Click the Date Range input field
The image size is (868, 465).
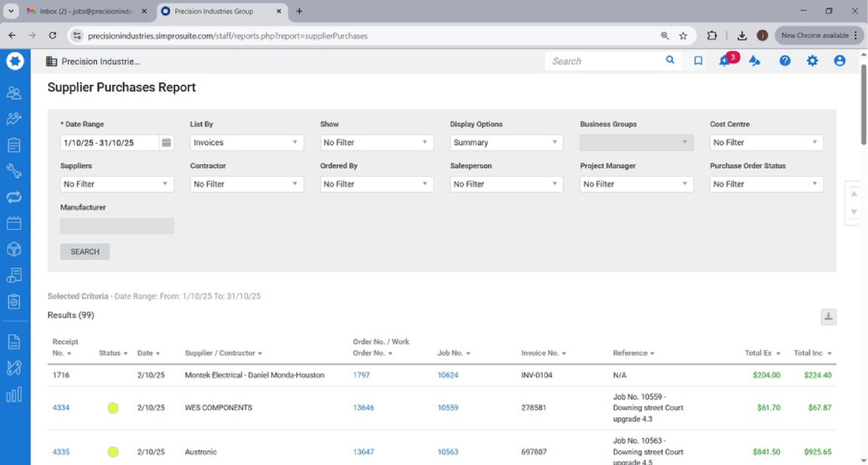tap(109, 143)
